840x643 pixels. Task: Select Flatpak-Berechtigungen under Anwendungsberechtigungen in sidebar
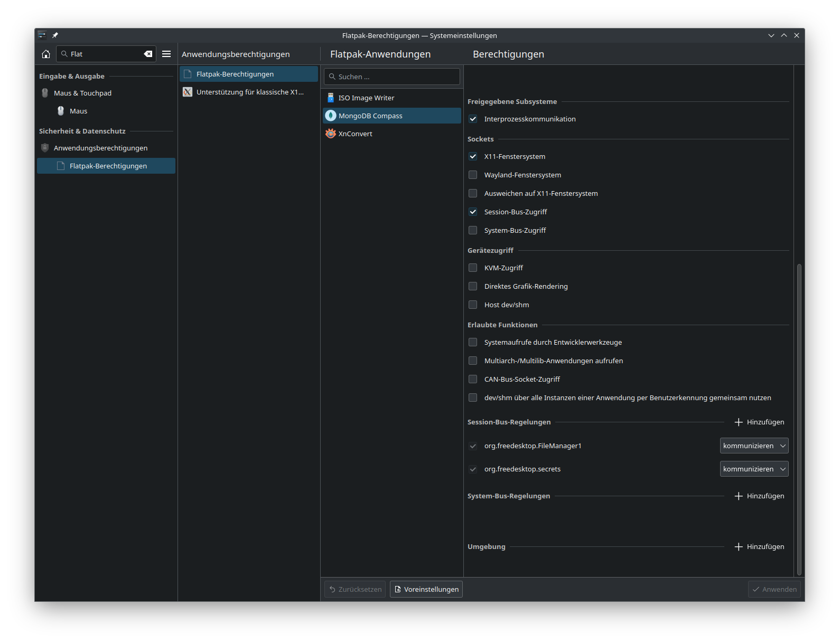point(106,166)
